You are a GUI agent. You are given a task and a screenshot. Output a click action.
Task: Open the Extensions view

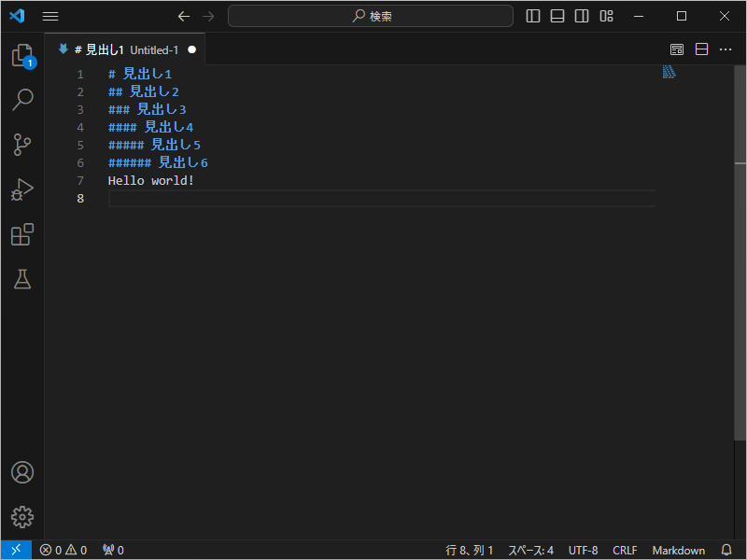coord(22,234)
